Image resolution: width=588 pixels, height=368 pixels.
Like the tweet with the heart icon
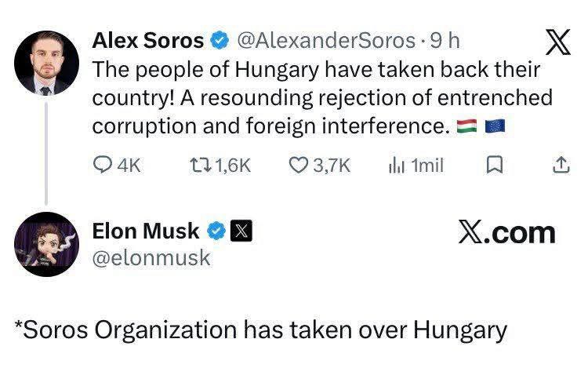click(x=299, y=165)
